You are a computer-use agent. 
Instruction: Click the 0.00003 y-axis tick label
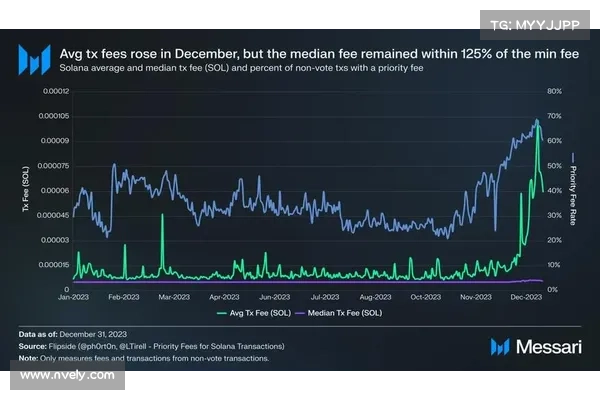tap(55, 240)
